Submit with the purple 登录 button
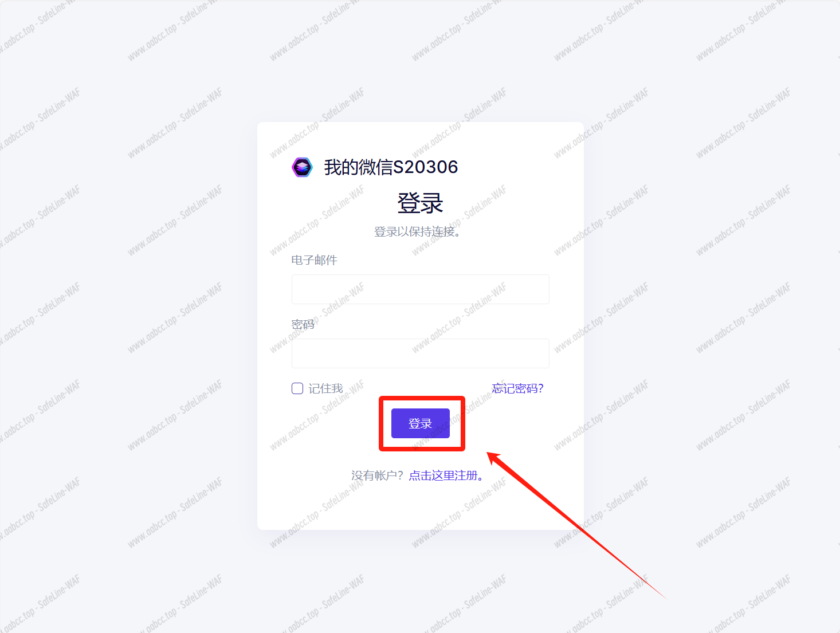This screenshot has width=840, height=633. (420, 423)
